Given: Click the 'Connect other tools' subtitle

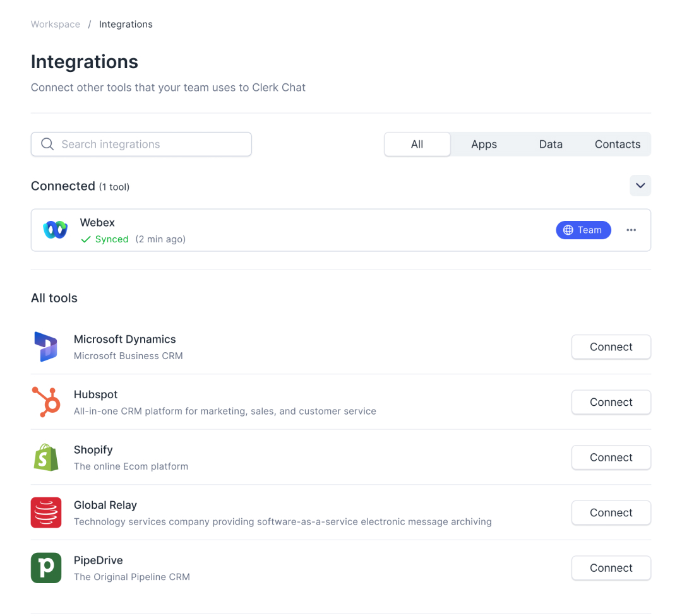Looking at the screenshot, I should click(x=168, y=87).
